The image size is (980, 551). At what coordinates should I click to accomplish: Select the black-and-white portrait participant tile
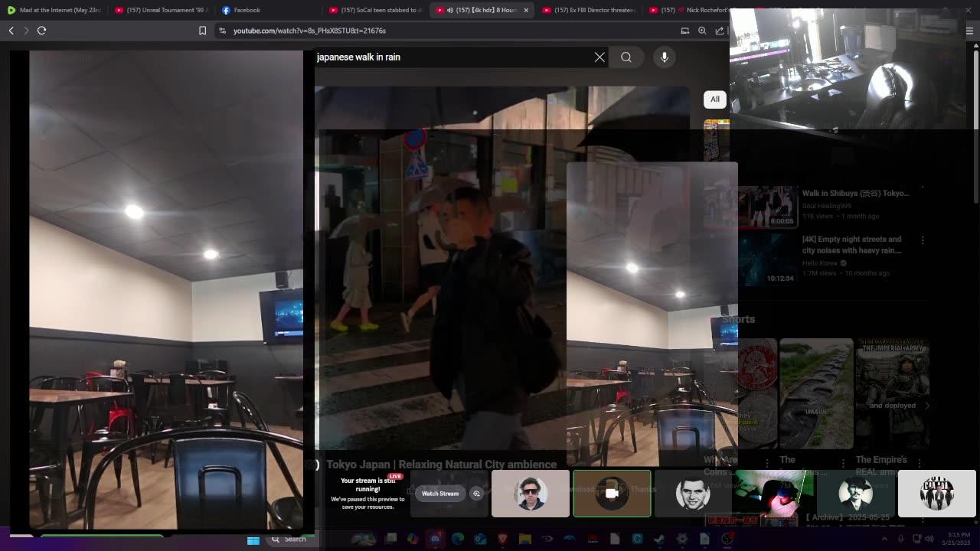(693, 494)
